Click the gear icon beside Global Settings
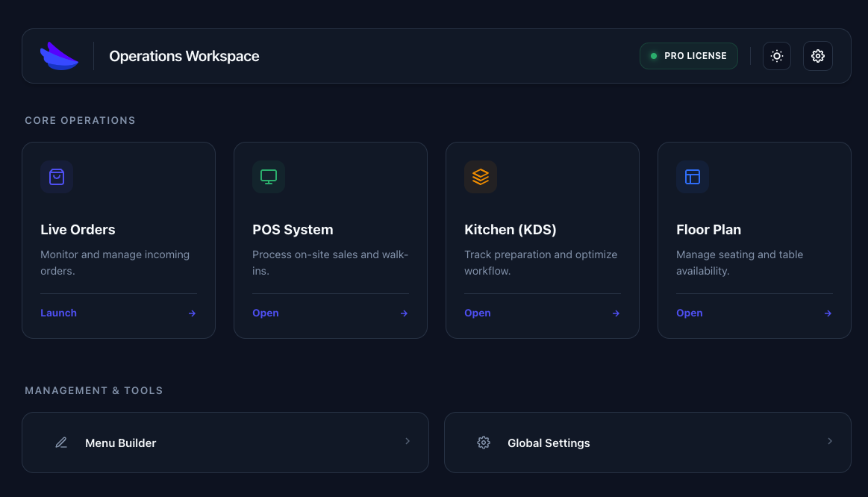 pos(484,442)
